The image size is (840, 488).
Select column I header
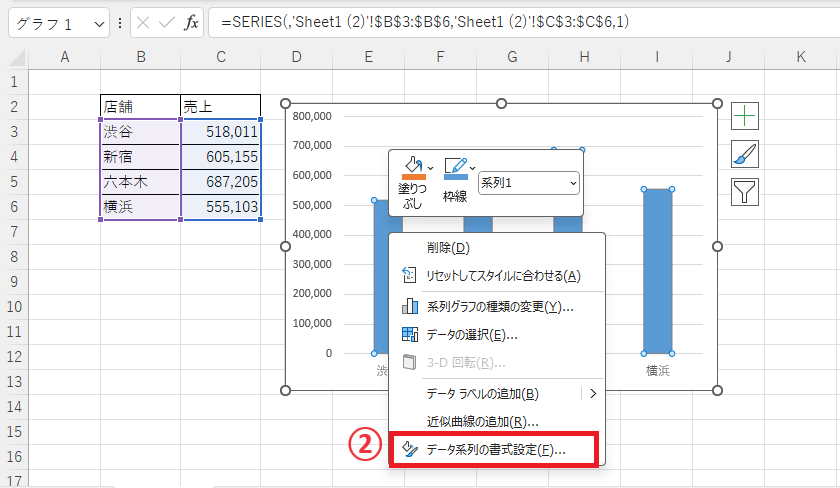tap(657, 57)
